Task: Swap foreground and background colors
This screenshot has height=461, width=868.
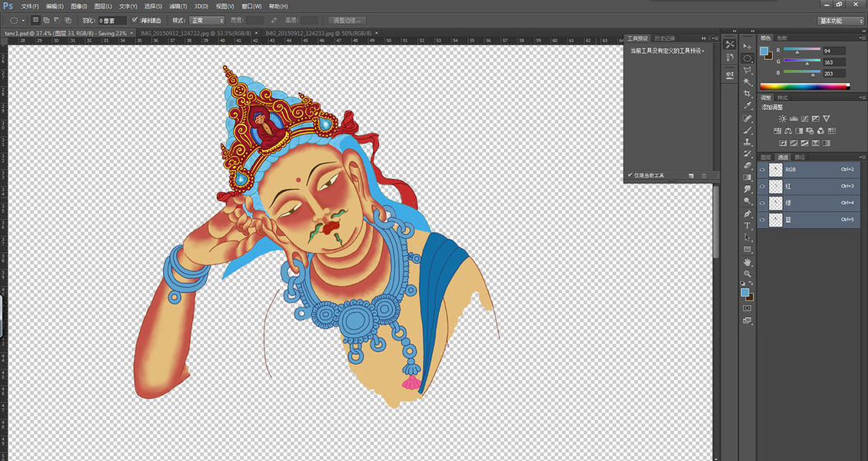Action: point(751,284)
